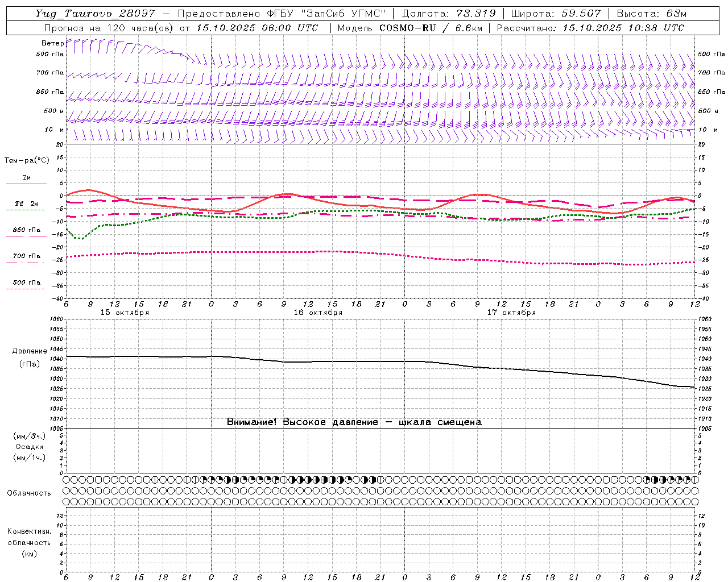The height and width of the screenshot is (582, 728).
Task: Click the Td 2м legend entry
Action: click(x=27, y=203)
